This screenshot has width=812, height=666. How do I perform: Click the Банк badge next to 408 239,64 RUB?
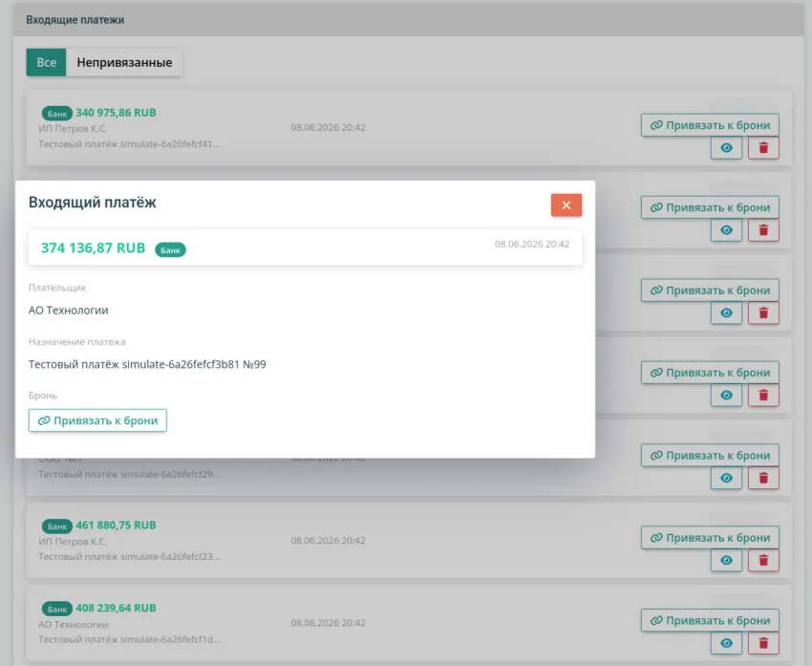click(57, 609)
